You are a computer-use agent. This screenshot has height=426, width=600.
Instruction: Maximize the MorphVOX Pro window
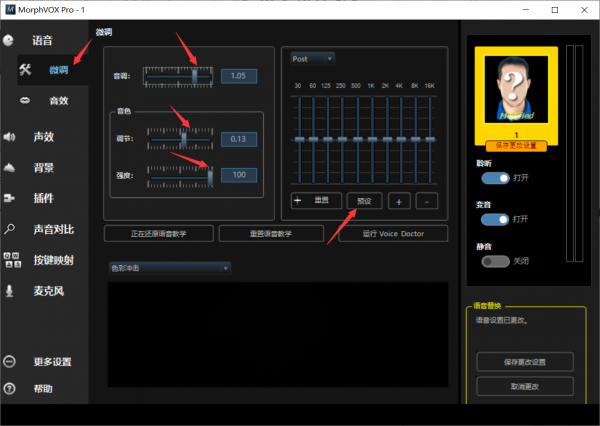coord(555,10)
